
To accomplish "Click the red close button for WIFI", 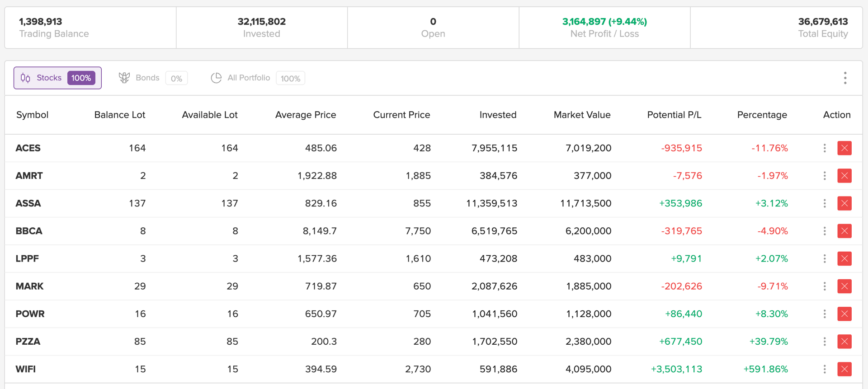I will click(x=844, y=369).
